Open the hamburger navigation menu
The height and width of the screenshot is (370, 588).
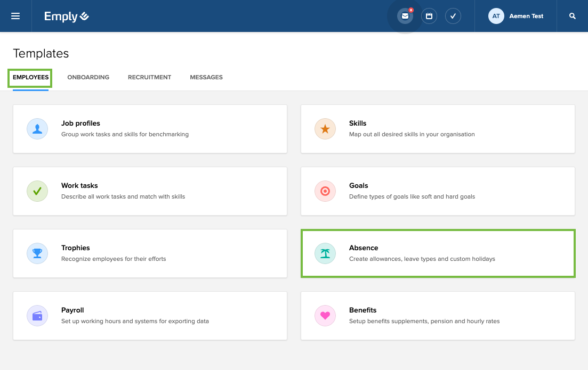click(x=15, y=16)
